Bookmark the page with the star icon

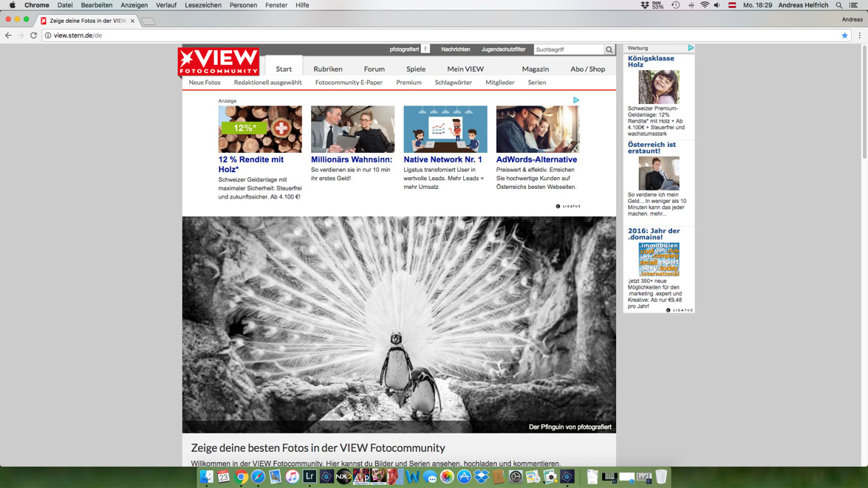pyautogui.click(x=845, y=35)
